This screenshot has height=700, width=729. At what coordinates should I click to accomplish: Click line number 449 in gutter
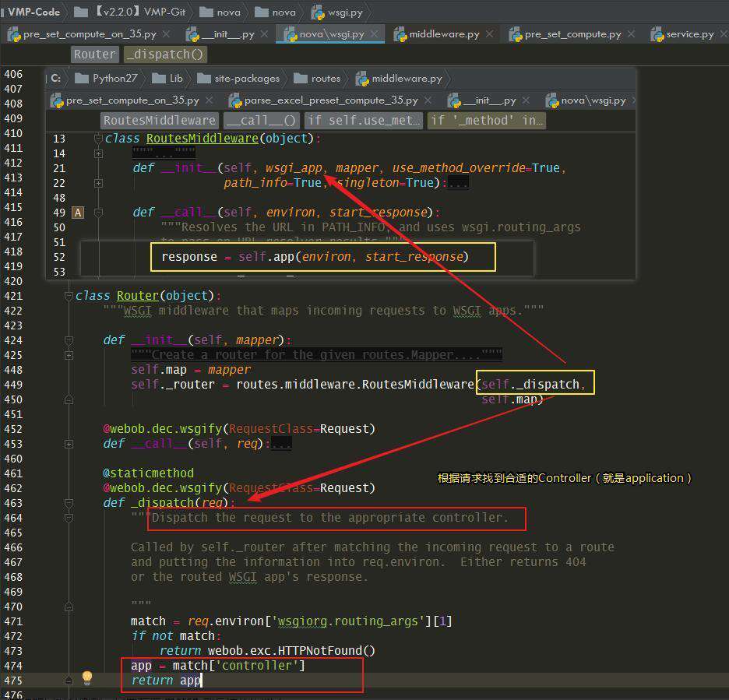coord(13,385)
